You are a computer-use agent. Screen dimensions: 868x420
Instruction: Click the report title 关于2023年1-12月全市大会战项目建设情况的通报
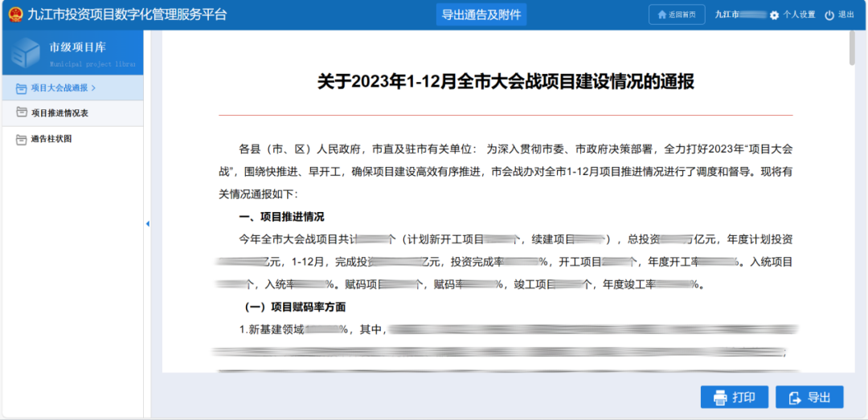tap(506, 82)
